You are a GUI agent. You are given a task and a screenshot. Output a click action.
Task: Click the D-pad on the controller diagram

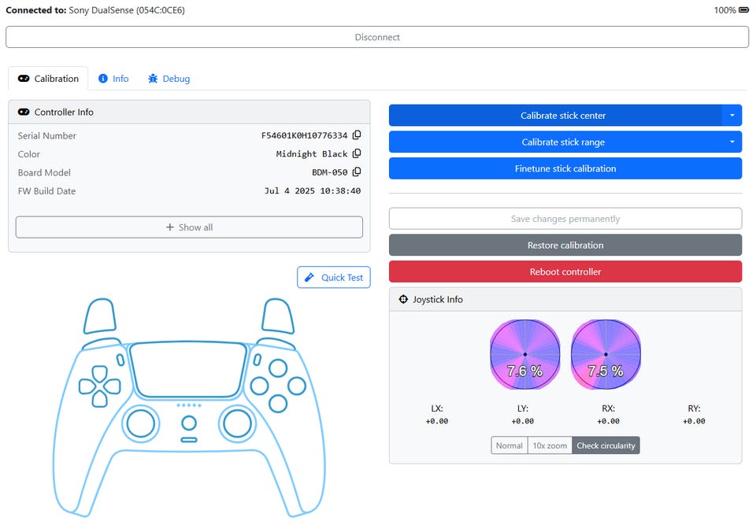pos(100,386)
